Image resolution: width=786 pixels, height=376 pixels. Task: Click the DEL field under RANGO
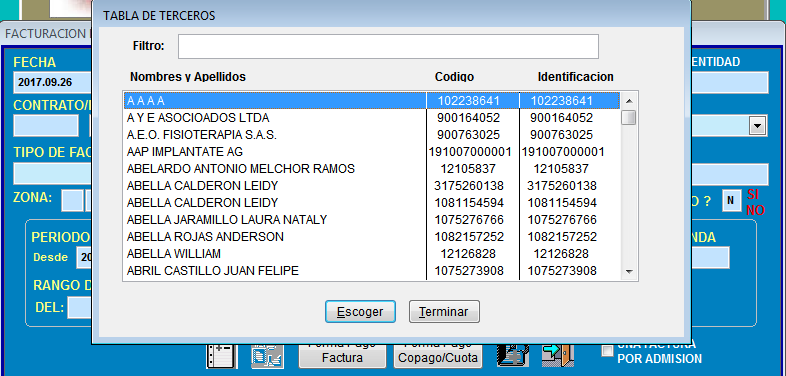click(x=80, y=307)
